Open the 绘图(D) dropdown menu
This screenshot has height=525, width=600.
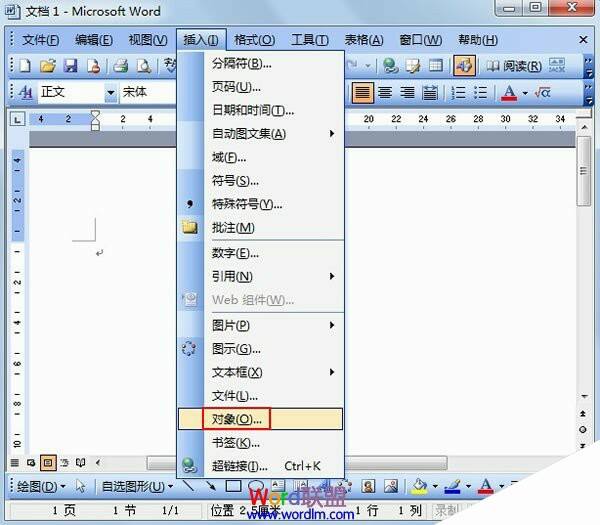pyautogui.click(x=41, y=486)
